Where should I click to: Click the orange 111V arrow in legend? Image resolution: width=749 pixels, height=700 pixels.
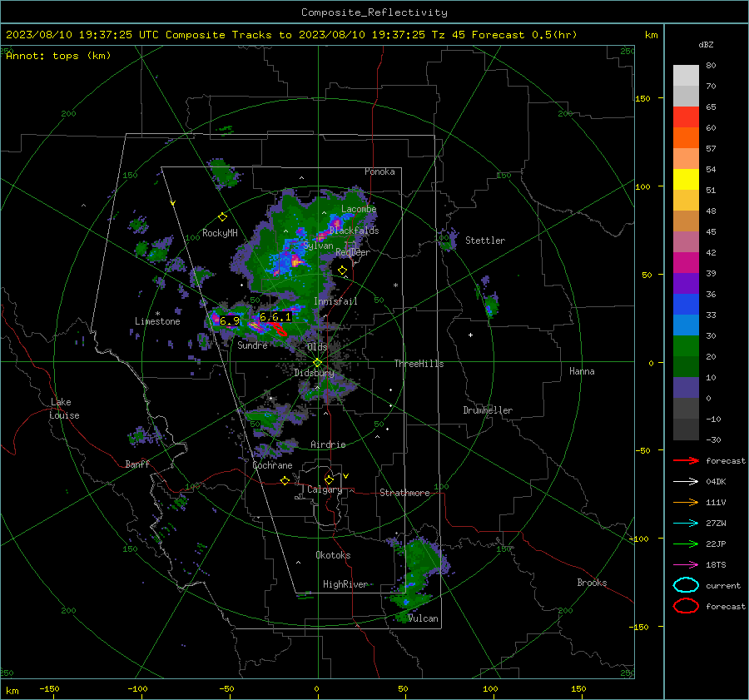click(686, 502)
